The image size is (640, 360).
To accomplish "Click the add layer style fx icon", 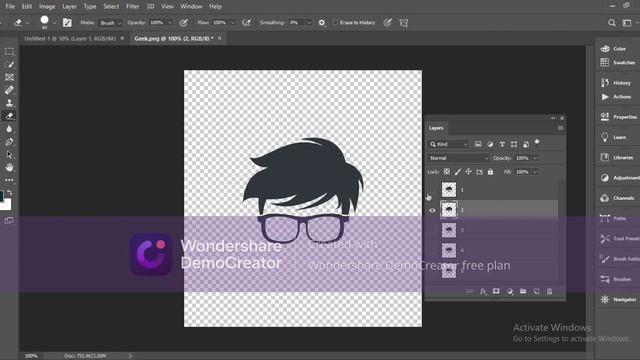I will click(x=483, y=291).
